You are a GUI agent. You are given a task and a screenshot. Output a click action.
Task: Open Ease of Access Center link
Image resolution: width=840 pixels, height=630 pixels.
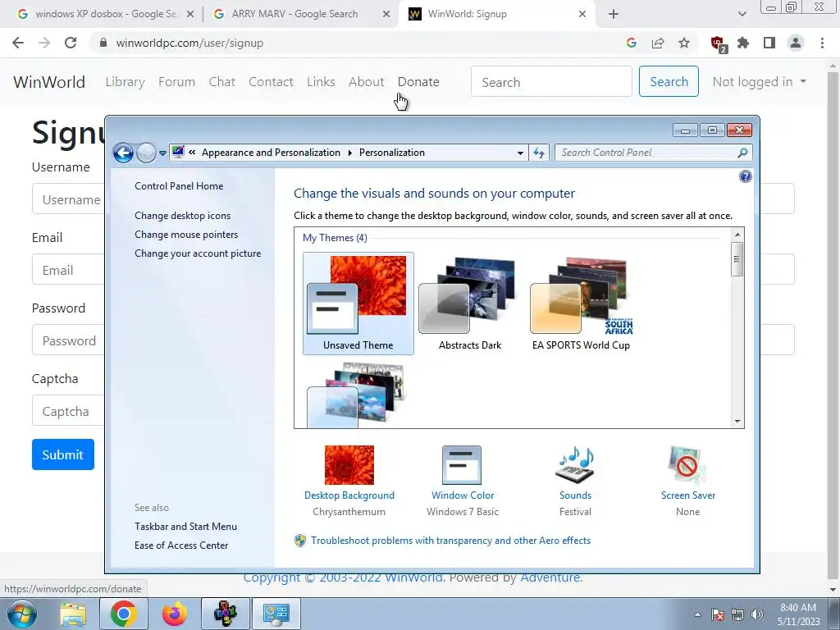click(x=181, y=546)
